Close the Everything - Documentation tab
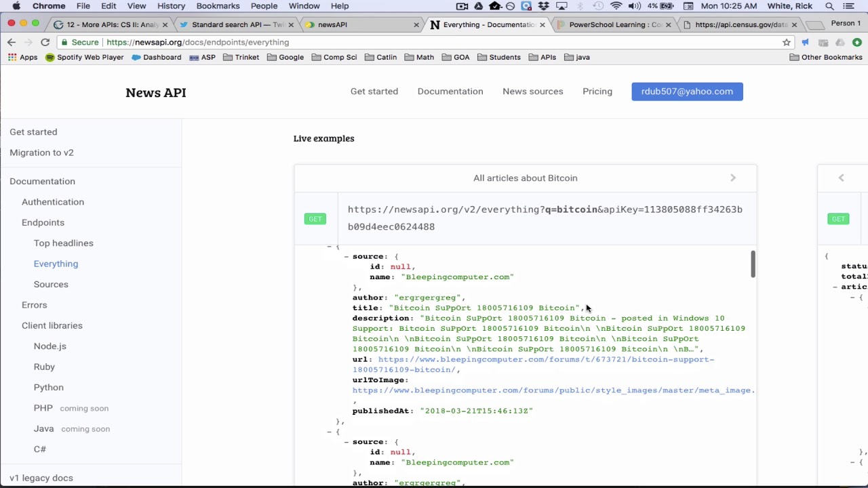This screenshot has width=868, height=488. (542, 24)
